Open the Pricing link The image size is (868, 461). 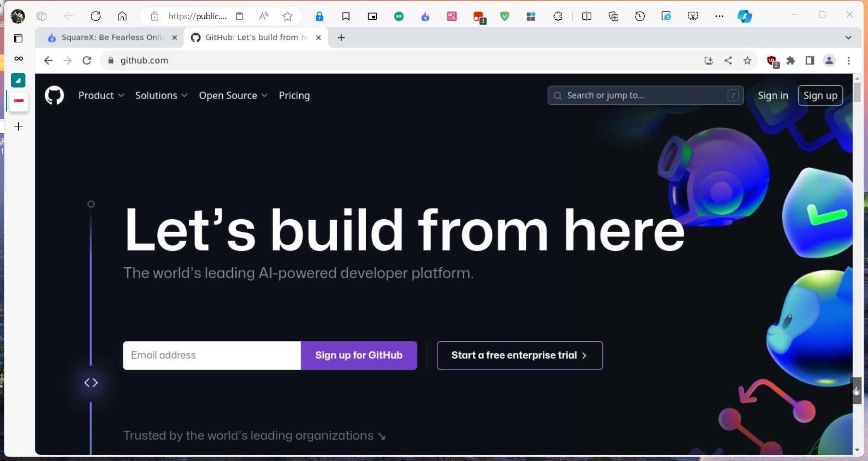tap(294, 95)
